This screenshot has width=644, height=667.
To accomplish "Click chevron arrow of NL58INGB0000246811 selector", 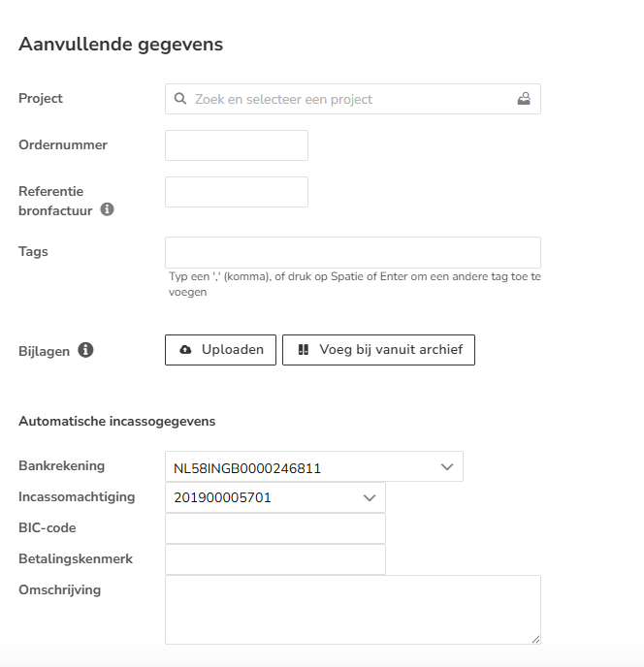I will point(447,467).
